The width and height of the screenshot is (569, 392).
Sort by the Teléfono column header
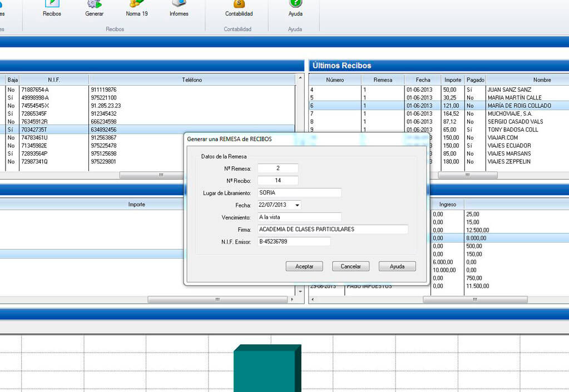tap(192, 80)
